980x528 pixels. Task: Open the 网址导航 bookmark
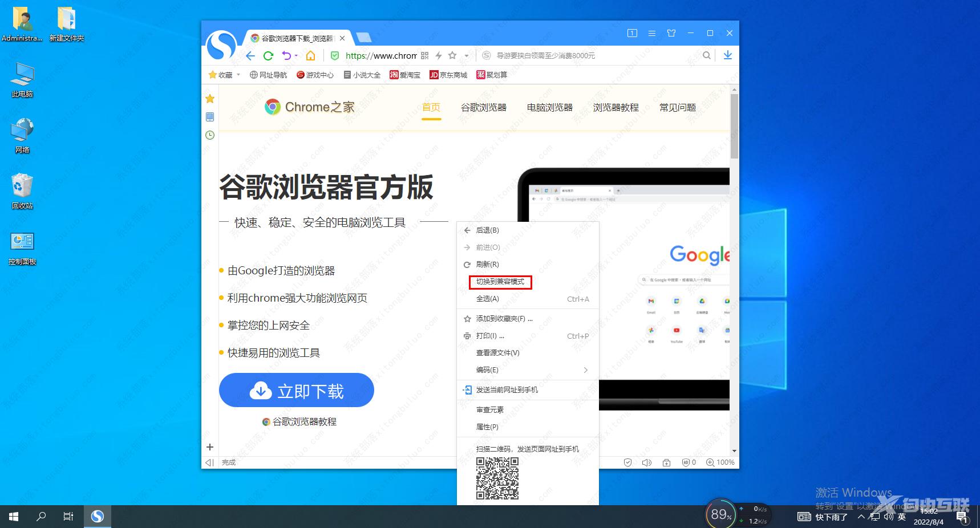tap(268, 75)
